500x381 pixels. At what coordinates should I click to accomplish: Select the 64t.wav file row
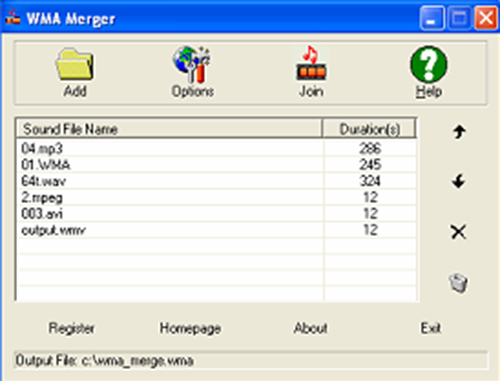pos(217,181)
